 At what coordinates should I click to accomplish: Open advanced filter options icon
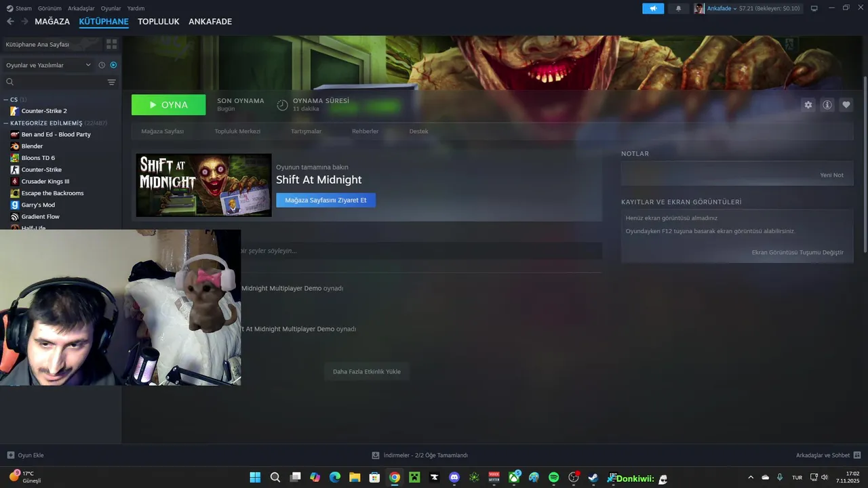[112, 82]
